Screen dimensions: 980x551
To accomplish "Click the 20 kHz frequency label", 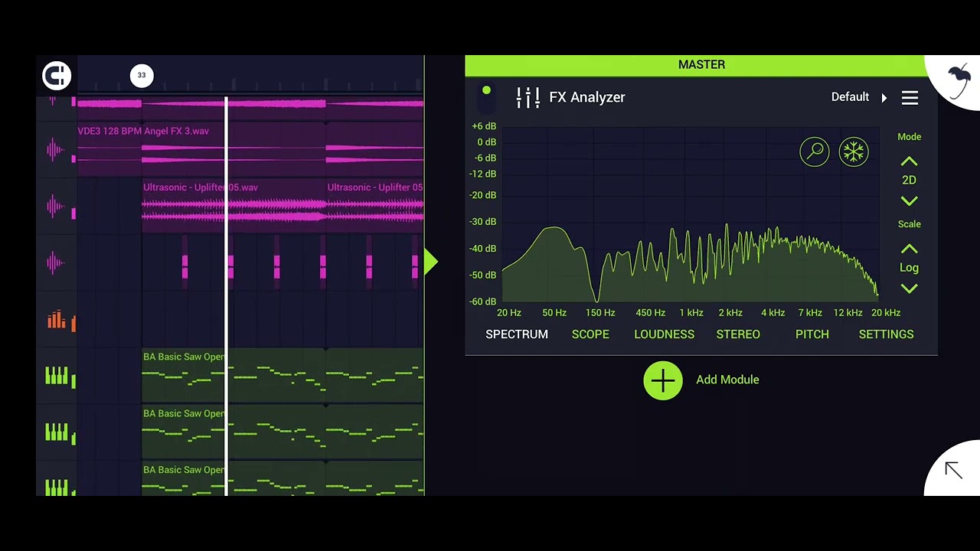I will click(x=886, y=313).
